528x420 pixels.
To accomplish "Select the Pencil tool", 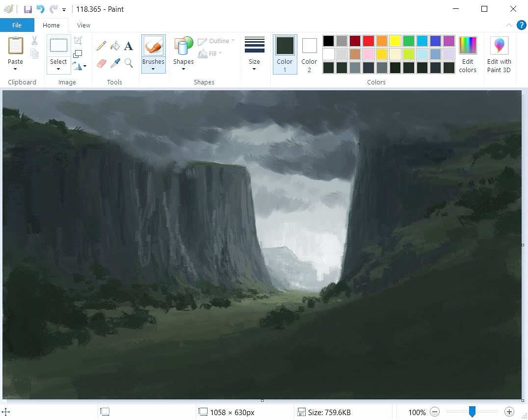I will coord(101,46).
